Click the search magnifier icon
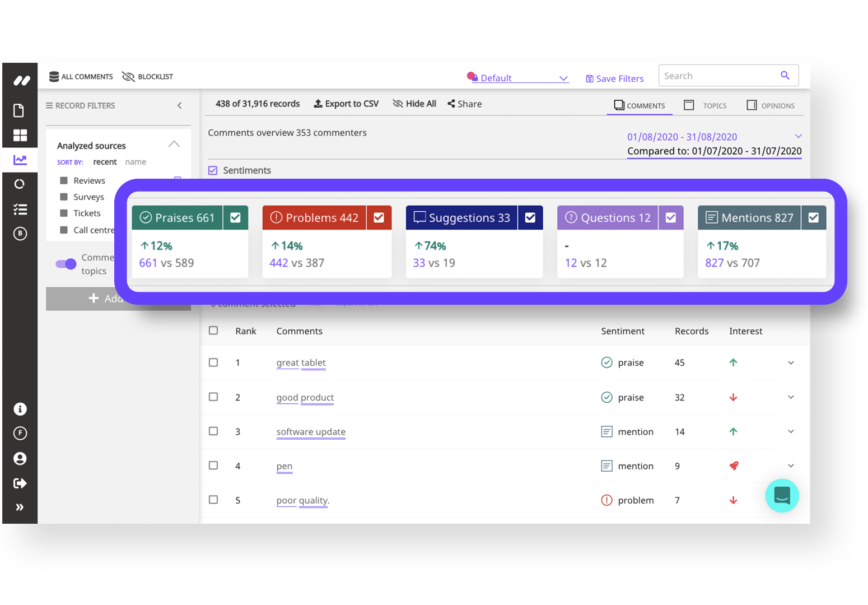Screen dimensions: 868x605 coord(785,75)
